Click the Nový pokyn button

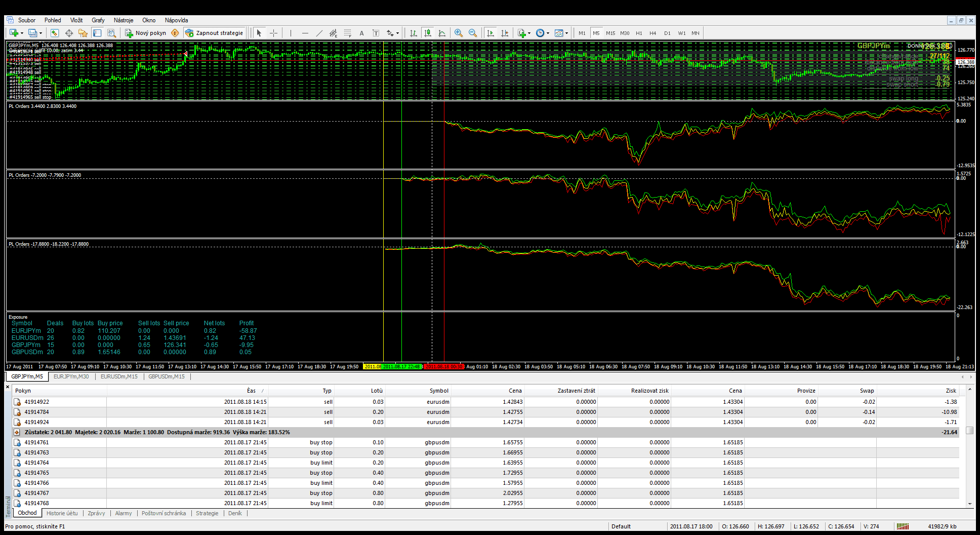click(x=146, y=33)
